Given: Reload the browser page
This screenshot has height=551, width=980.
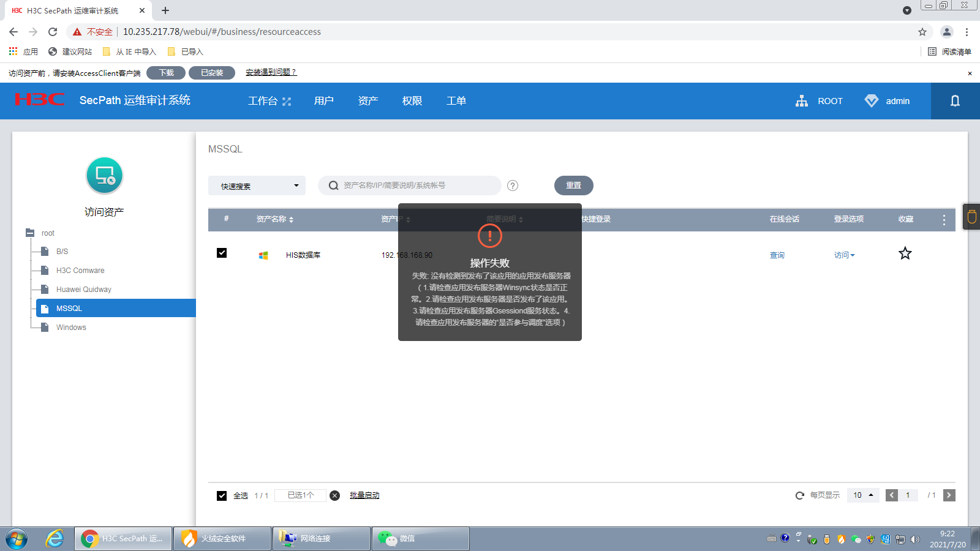Looking at the screenshot, I should point(53,32).
